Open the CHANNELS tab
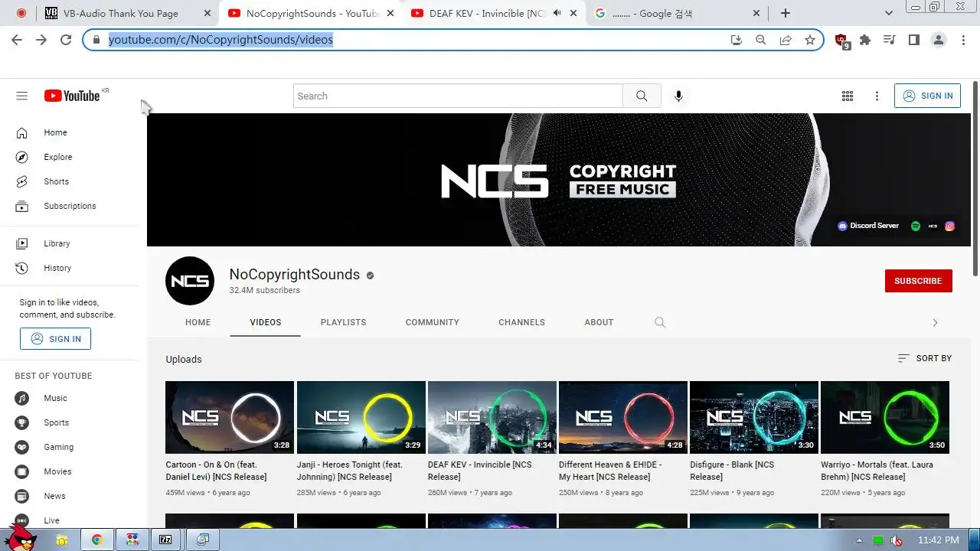This screenshot has height=551, width=980. pos(522,322)
